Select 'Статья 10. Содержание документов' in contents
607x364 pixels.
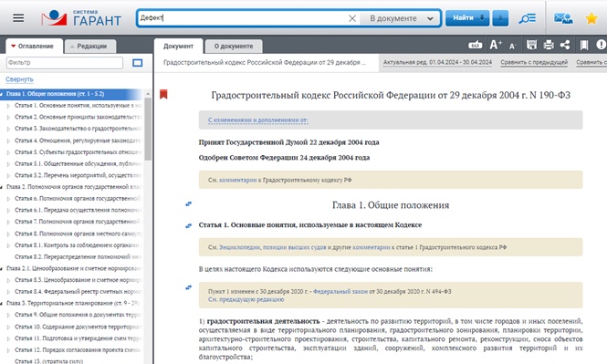78,327
